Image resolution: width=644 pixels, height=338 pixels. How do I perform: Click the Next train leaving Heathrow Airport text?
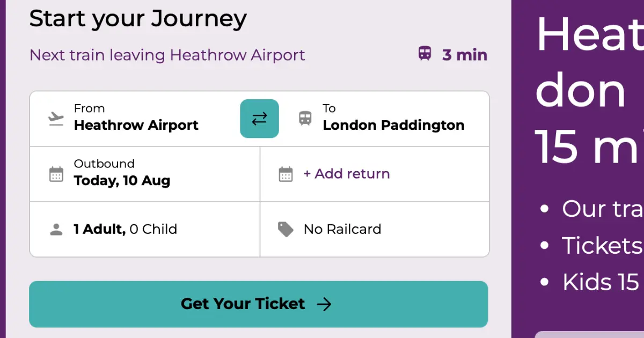(x=167, y=55)
